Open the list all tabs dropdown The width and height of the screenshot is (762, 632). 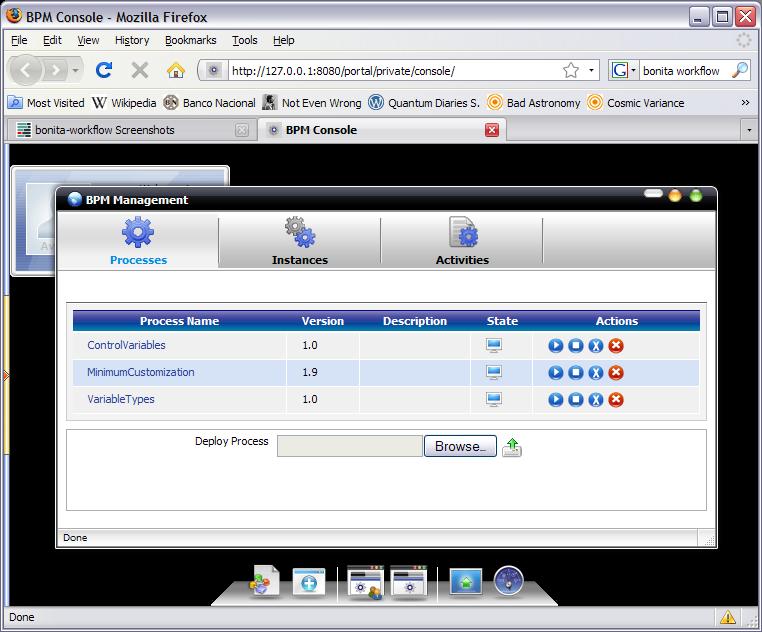(749, 130)
